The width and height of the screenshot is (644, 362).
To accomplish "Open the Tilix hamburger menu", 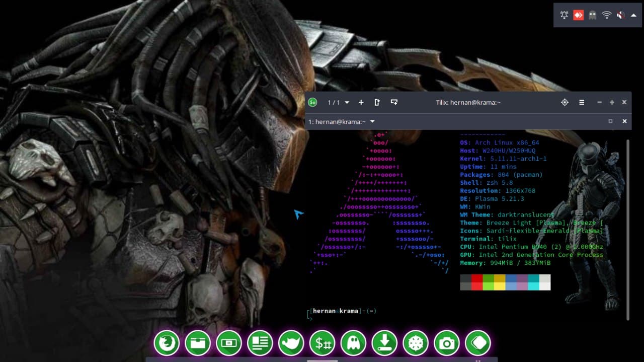I will point(582,102).
